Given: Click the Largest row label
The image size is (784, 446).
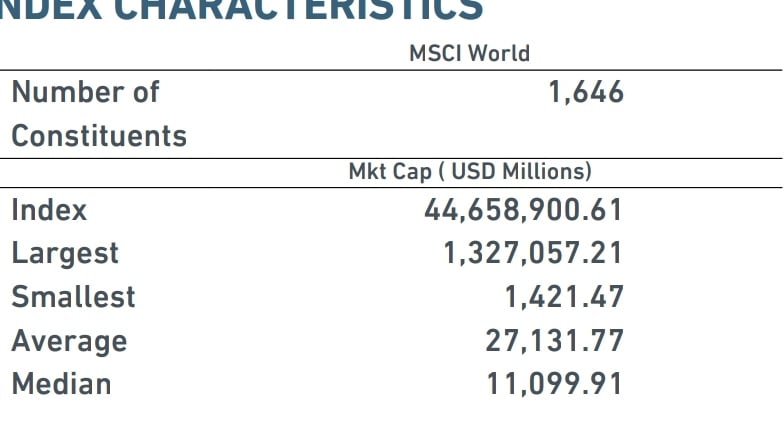Looking at the screenshot, I should pos(65,254).
